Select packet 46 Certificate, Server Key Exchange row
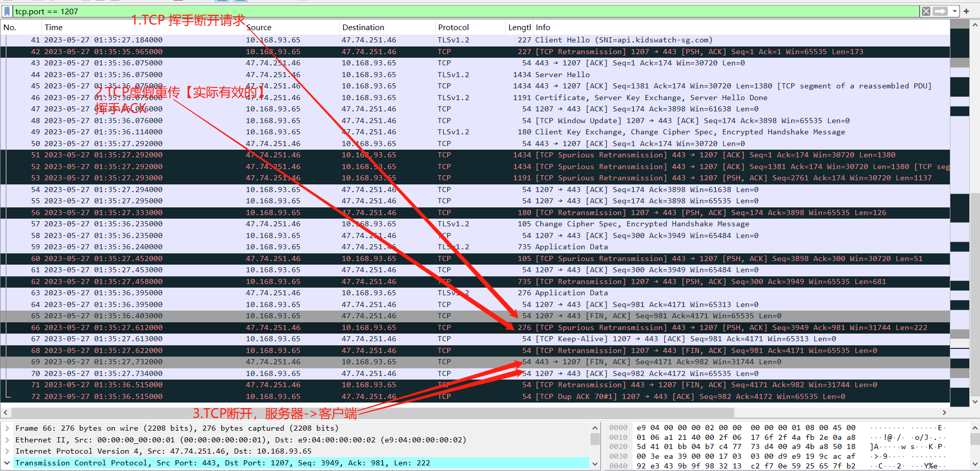The width and height of the screenshot is (980, 471). coord(475,98)
